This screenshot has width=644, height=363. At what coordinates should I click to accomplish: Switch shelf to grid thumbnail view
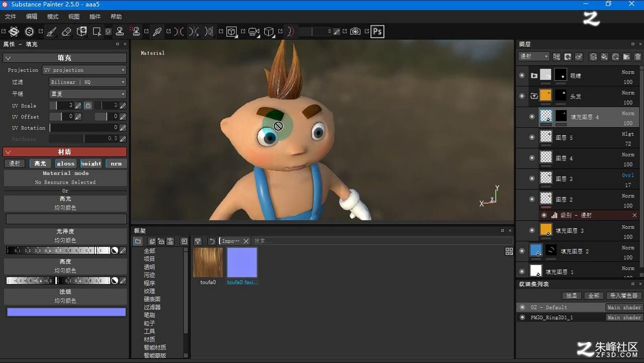click(509, 251)
